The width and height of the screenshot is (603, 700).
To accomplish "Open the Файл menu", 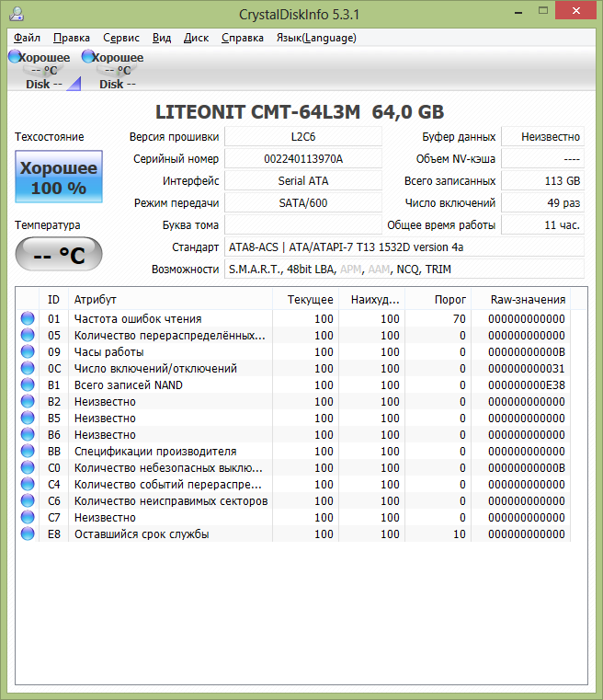I will (28, 38).
